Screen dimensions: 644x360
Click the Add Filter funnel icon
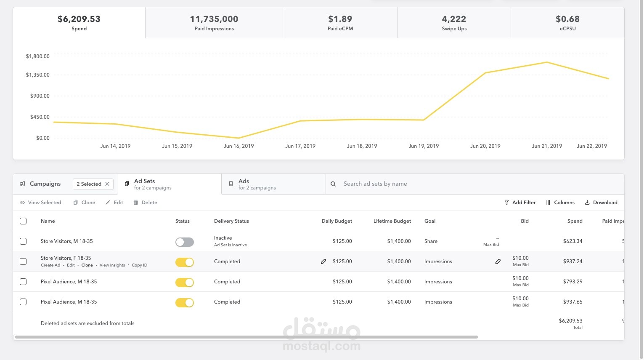pyautogui.click(x=506, y=203)
